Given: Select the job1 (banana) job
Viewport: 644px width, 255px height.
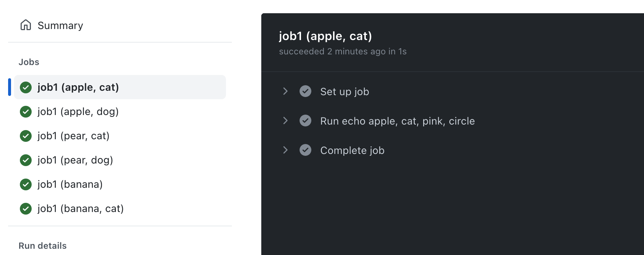Looking at the screenshot, I should 70,184.
